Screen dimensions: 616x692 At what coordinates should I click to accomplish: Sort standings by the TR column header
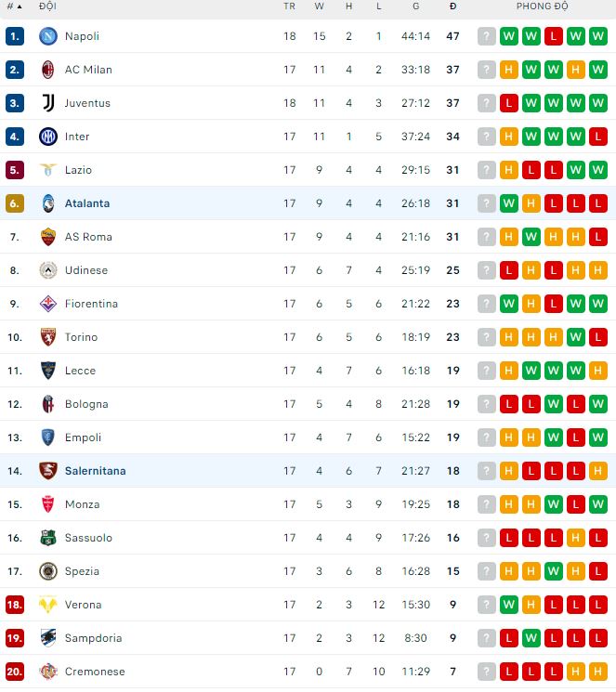[x=289, y=7]
